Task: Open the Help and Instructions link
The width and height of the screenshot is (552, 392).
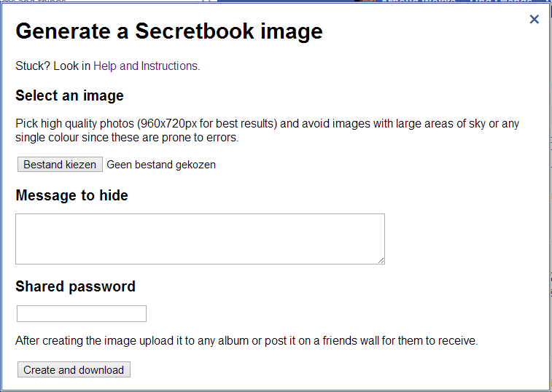Action: 145,66
